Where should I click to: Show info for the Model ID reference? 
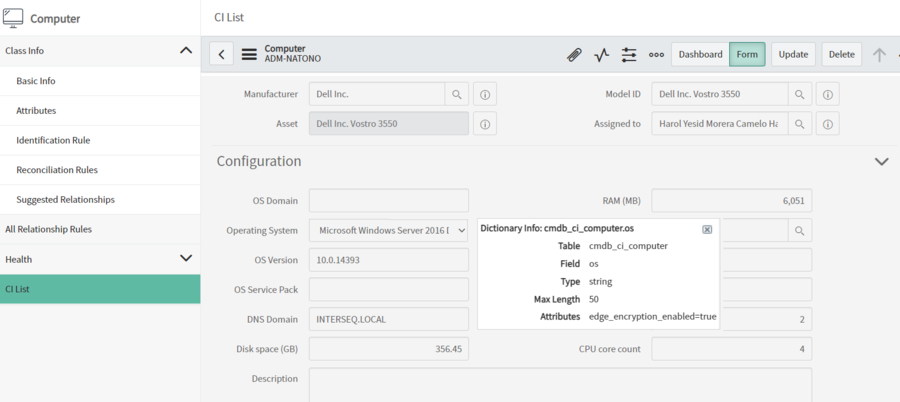click(828, 94)
